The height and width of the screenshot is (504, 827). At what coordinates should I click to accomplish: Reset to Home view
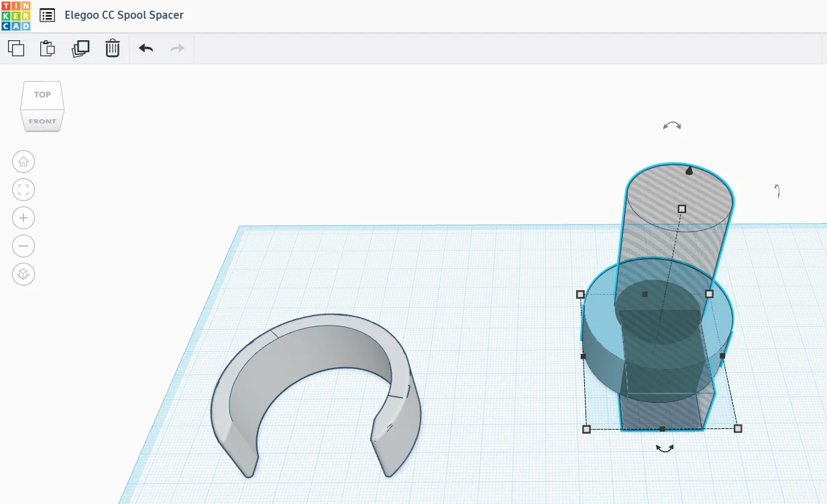23,162
